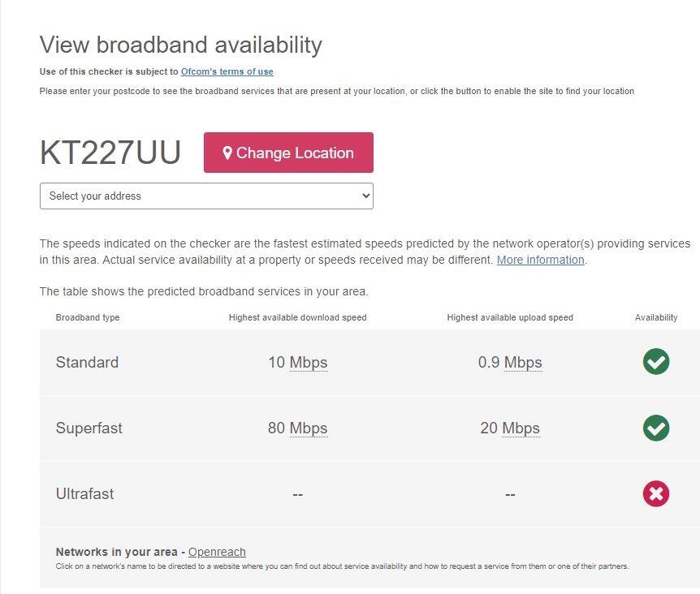
Task: Click Mbps abbreviation in Superfast upload speed
Action: point(521,428)
